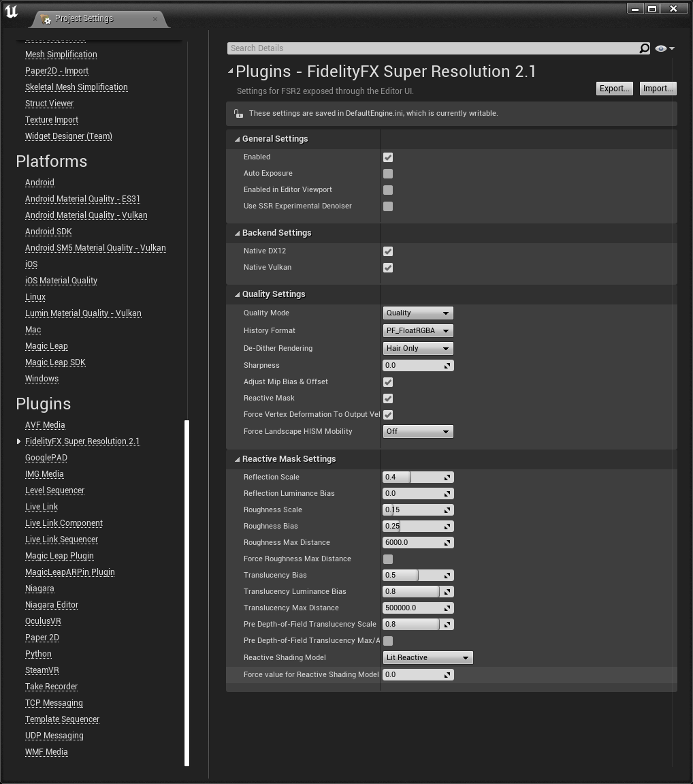Click the lock icon next to DefaultEngine.ini message
The height and width of the screenshot is (784, 693).
pyautogui.click(x=238, y=113)
